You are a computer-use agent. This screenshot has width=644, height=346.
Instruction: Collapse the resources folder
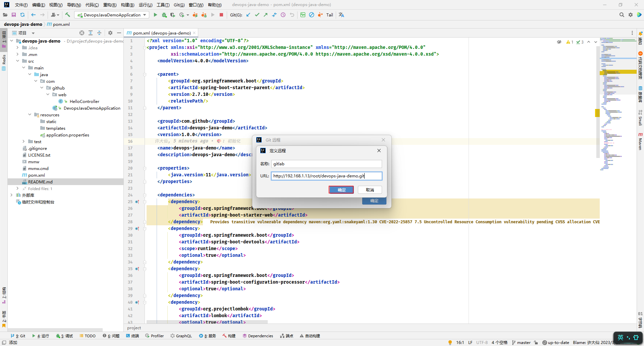point(30,115)
